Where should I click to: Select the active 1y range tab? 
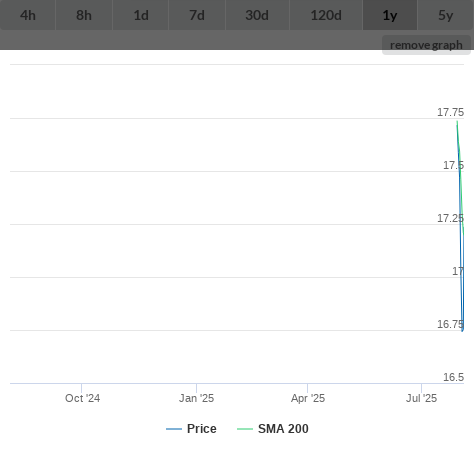coord(390,15)
